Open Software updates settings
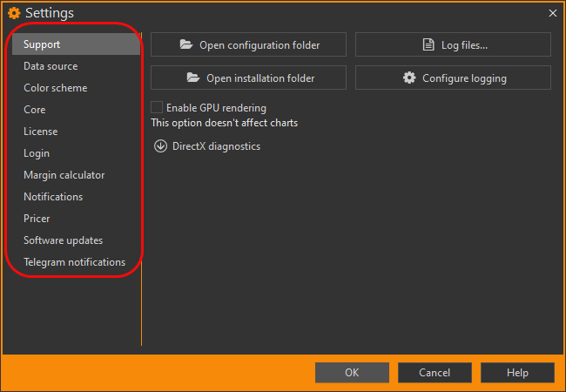566x392 pixels. point(63,240)
